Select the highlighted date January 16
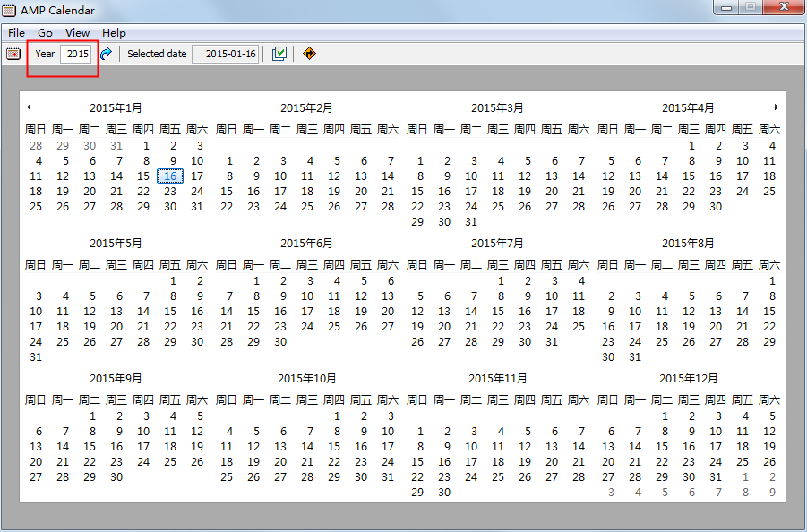Viewport: 807px width, 532px height. point(170,176)
